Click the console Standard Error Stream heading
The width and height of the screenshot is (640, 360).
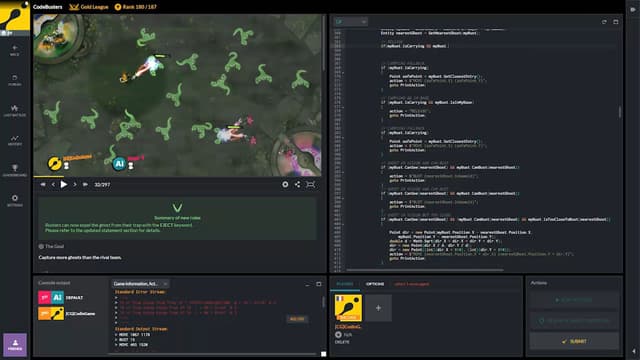140,292
